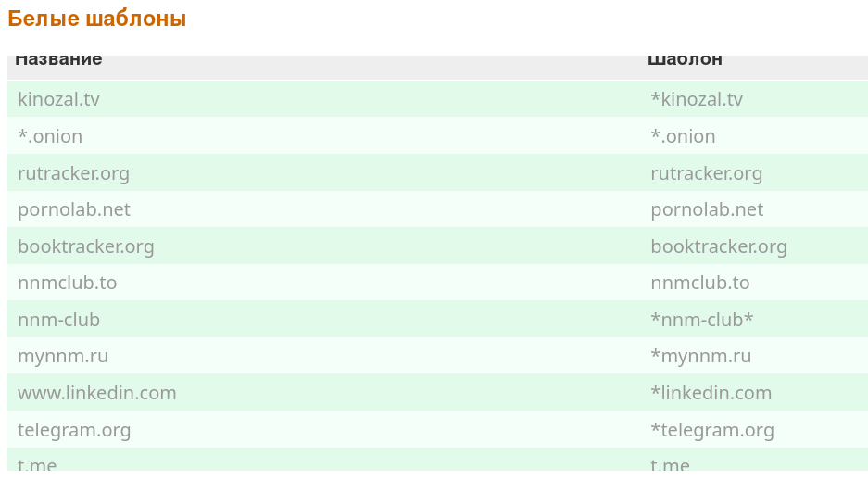Select rutracker.org in the Название column

click(x=73, y=173)
